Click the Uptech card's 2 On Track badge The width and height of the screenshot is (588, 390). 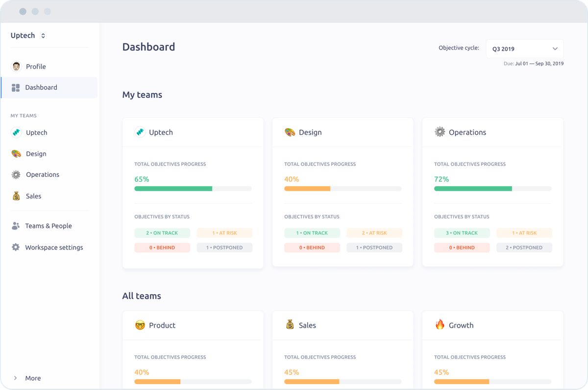pos(162,233)
